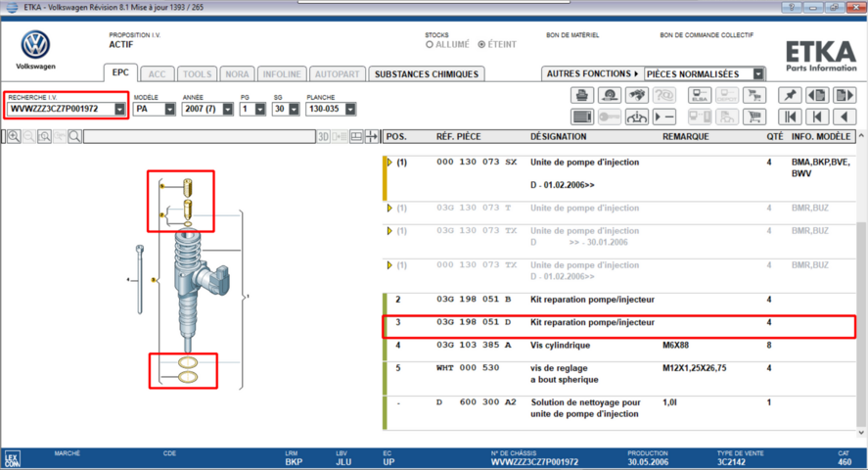This screenshot has width=868, height=470.
Task: Jump to first with double-bar arrow icon
Action: [x=790, y=117]
